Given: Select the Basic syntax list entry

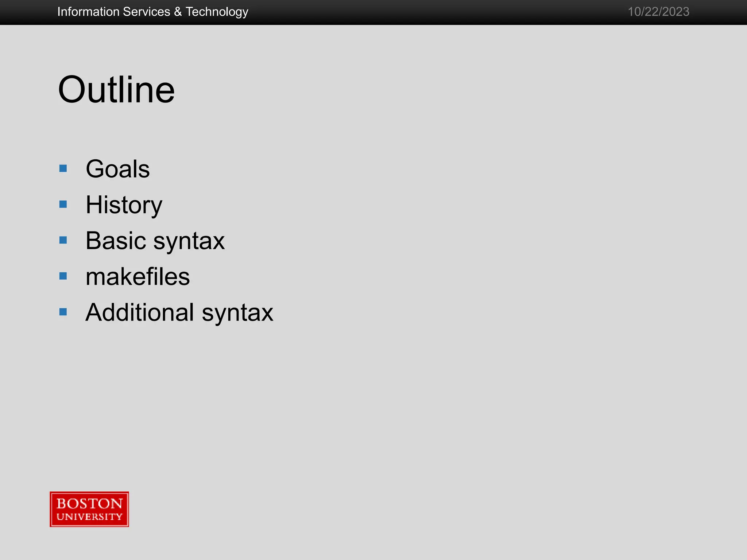Looking at the screenshot, I should tap(155, 241).
